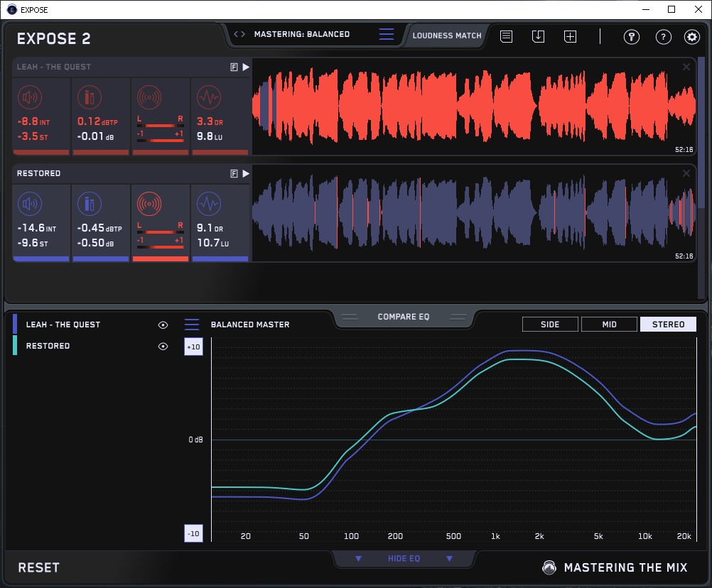Open the notes list icon in toolbar
This screenshot has height=588, width=712.
506,36
